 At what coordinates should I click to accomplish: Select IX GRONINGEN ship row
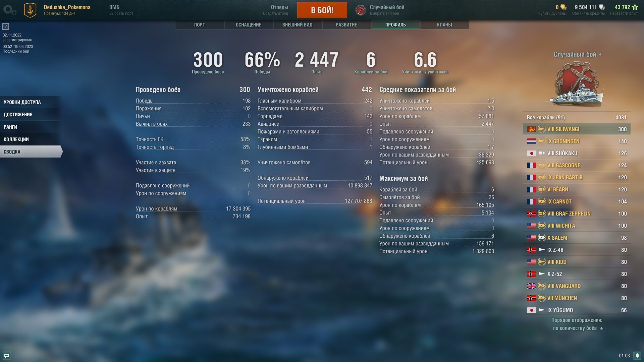tap(577, 141)
